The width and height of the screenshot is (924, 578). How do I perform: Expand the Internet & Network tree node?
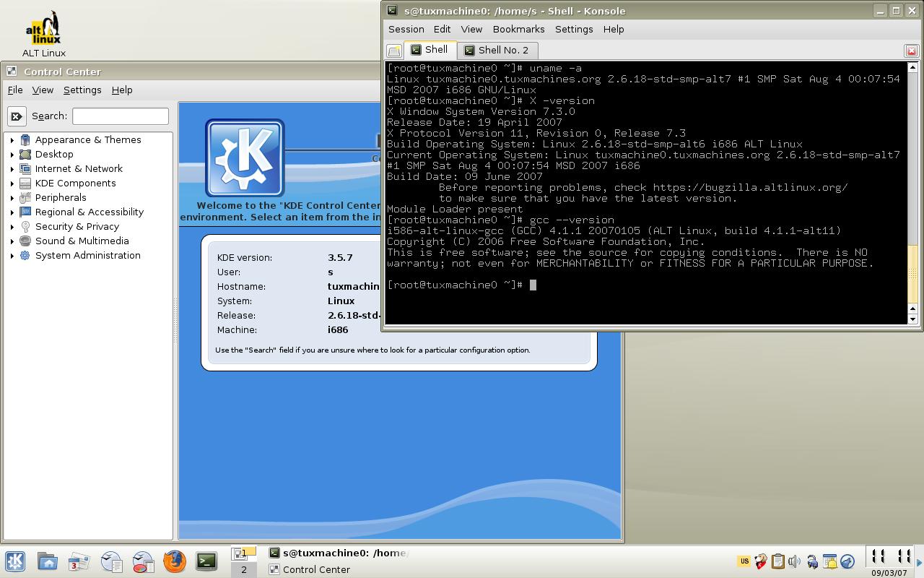(12, 169)
